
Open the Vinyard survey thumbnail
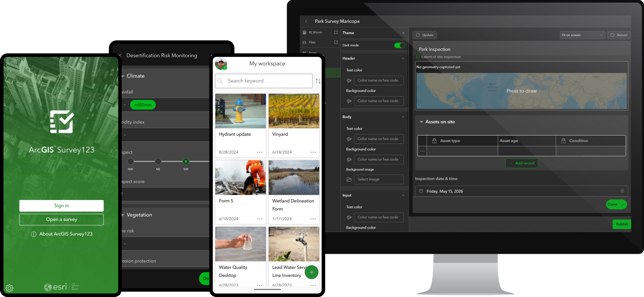pos(294,111)
